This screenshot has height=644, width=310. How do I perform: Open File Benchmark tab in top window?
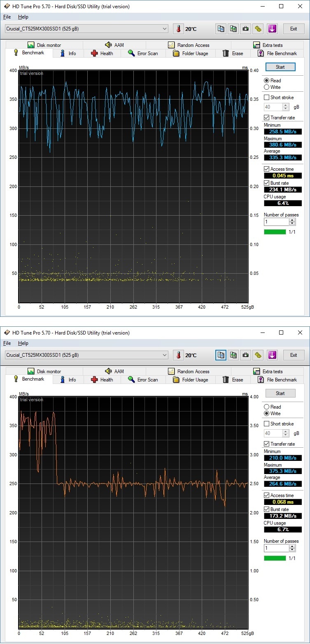pos(277,53)
